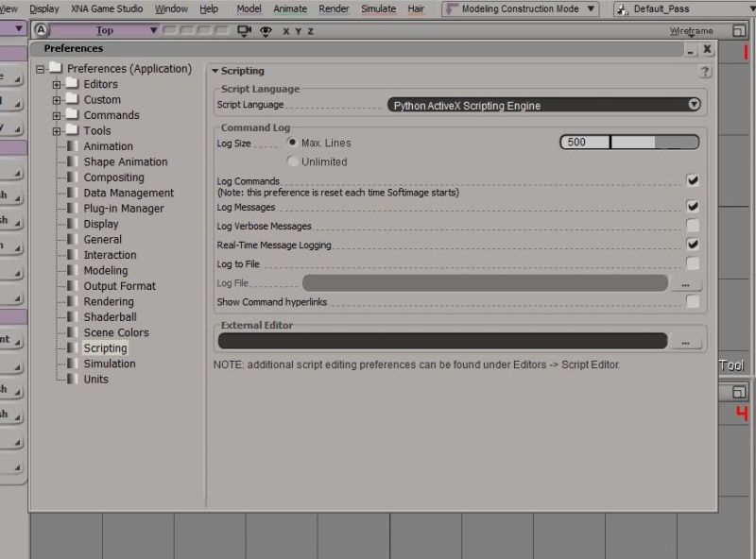Click browse button for External Editor
Image resolution: width=756 pixels, height=559 pixels.
point(686,342)
